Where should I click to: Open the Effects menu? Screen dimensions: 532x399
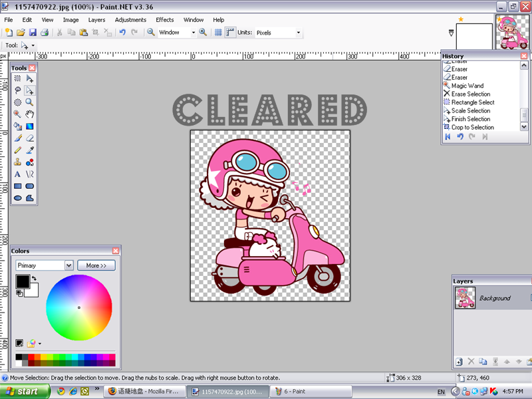click(x=164, y=20)
